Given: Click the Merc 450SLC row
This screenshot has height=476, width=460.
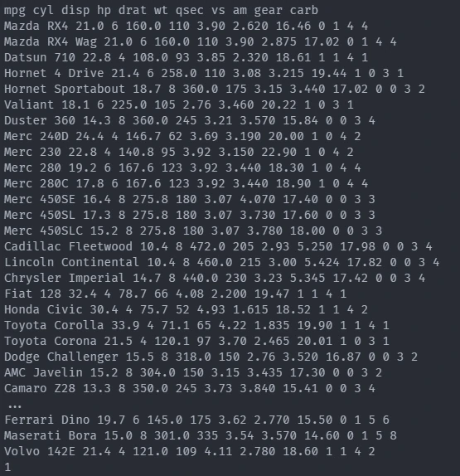Looking at the screenshot, I should coord(193,231).
